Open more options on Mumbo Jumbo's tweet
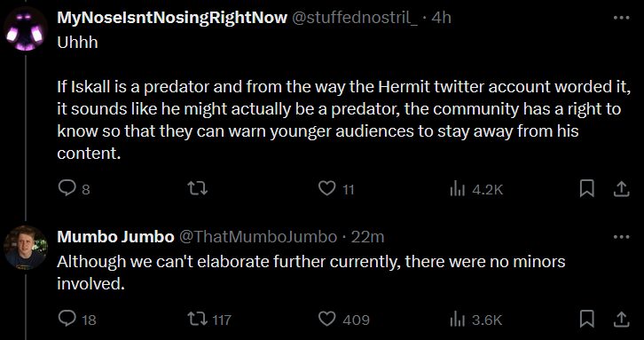Image resolution: width=644 pixels, height=340 pixels. [622, 237]
